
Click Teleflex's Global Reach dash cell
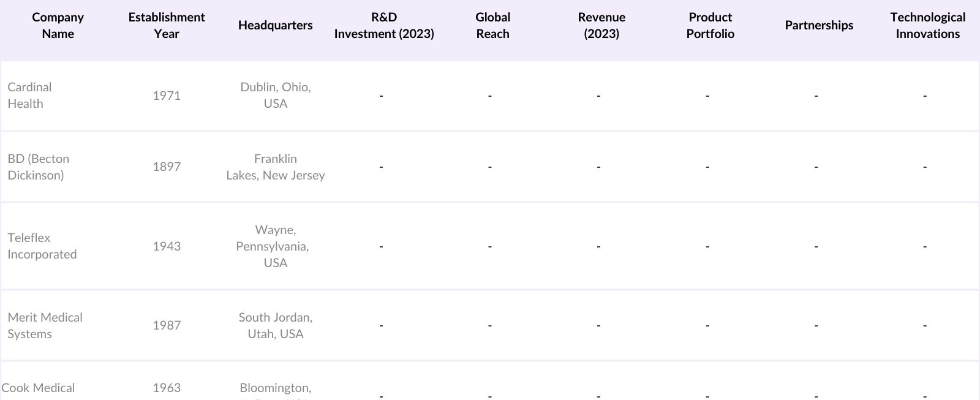(x=490, y=246)
